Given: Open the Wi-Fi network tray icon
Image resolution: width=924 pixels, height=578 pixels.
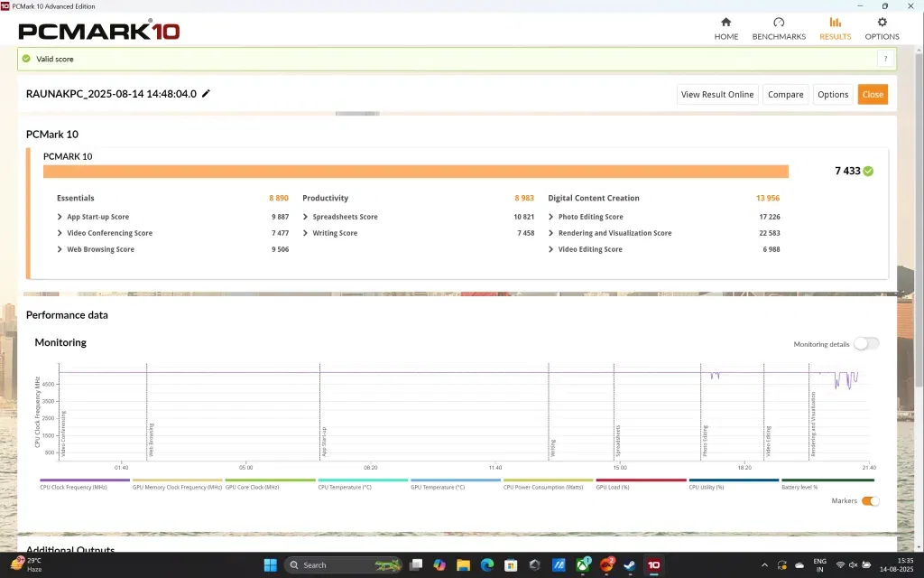Looking at the screenshot, I should pyautogui.click(x=841, y=565).
